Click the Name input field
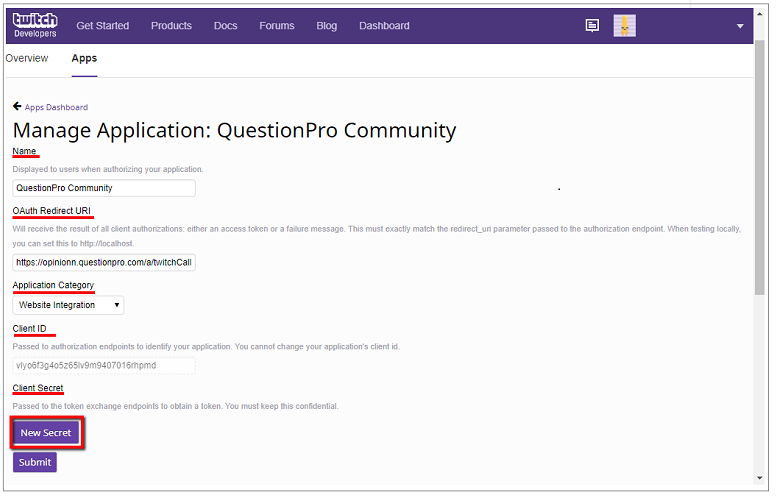 point(104,188)
